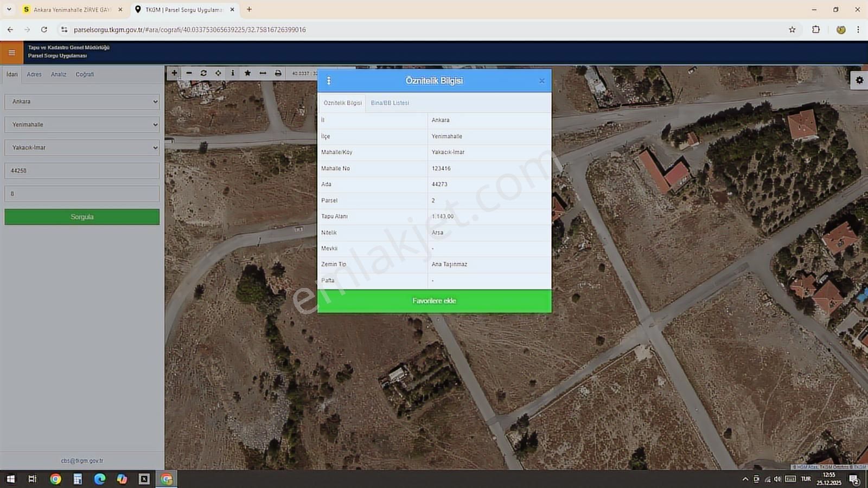Open the Coğrafi tab
The height and width of the screenshot is (488, 868).
(x=85, y=74)
